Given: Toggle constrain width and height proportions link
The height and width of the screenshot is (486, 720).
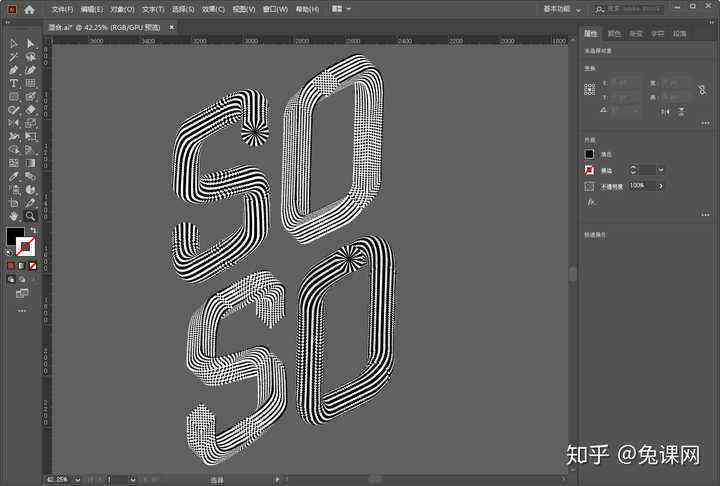Looking at the screenshot, I should [x=702, y=90].
